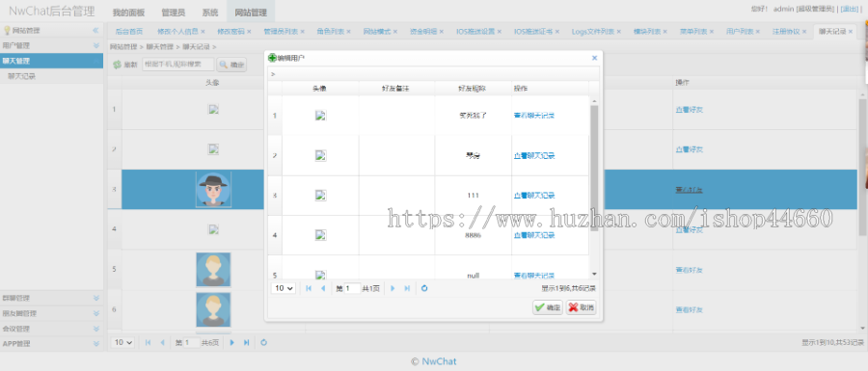
Task: Click the hat avatar in highlighted row 3
Action: [213, 189]
